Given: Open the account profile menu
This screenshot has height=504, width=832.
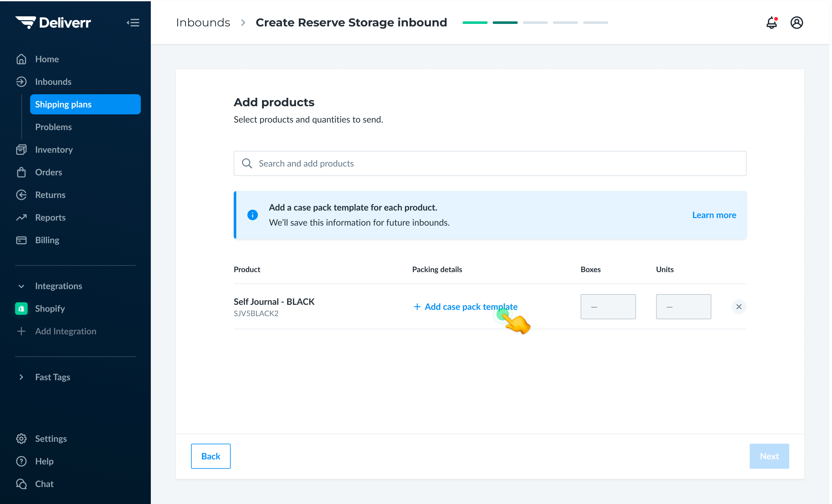Looking at the screenshot, I should (796, 22).
